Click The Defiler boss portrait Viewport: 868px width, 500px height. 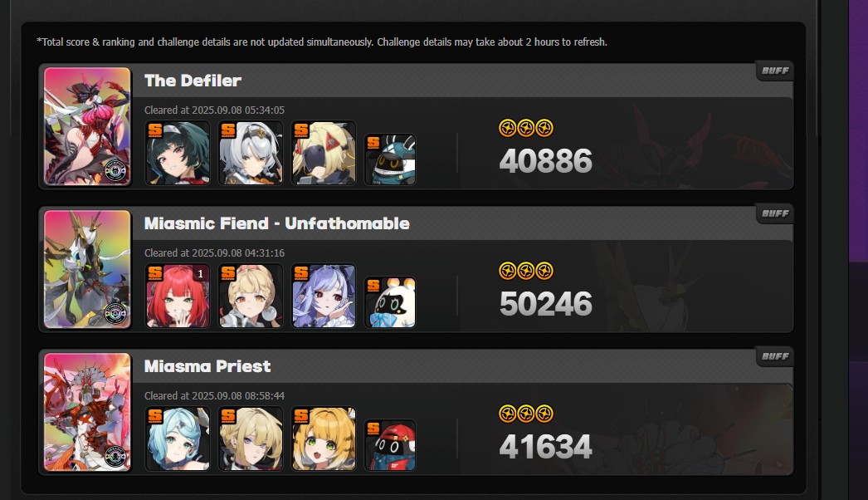[x=87, y=126]
